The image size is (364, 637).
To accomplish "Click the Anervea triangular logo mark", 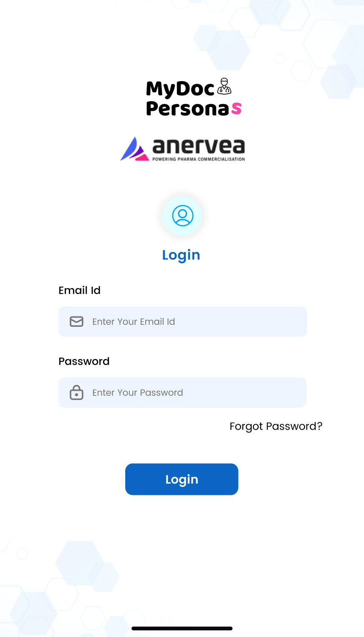I will click(134, 149).
